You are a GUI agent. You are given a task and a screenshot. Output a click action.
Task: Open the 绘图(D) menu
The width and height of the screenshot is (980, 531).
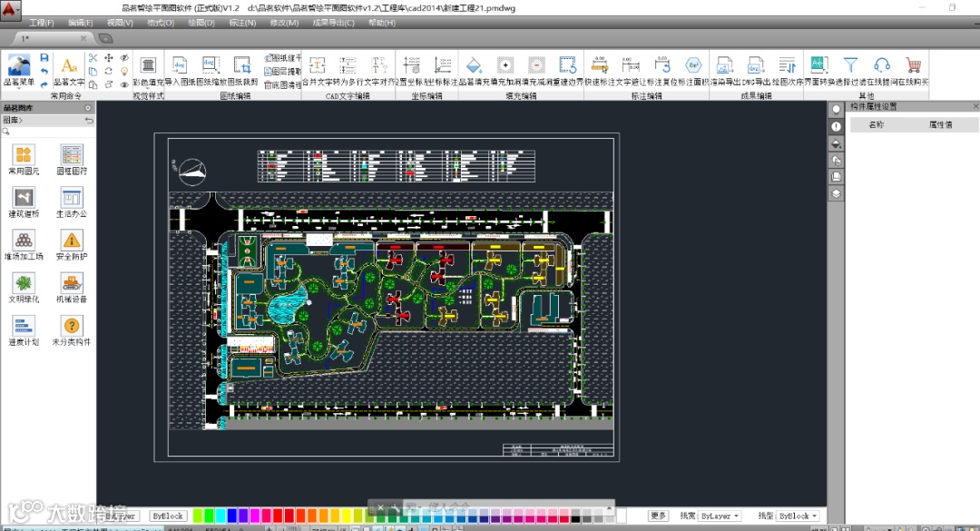(x=201, y=22)
